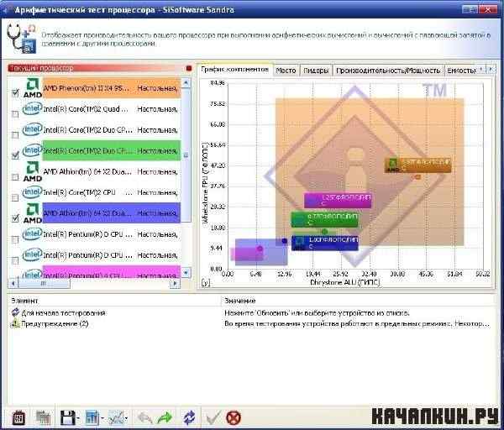
Task: Select the magenta Intel Pentium 4 row
Action: click(111, 272)
